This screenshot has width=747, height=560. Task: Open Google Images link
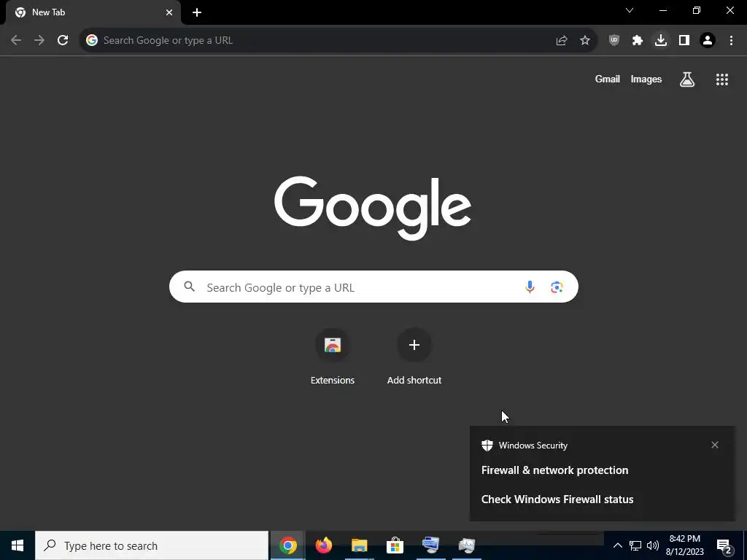[646, 79]
